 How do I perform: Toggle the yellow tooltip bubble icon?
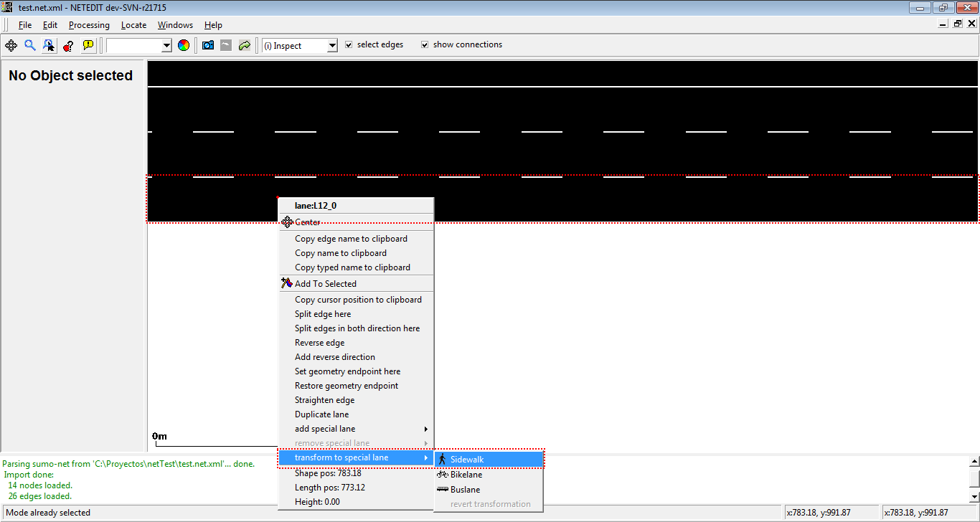coord(88,45)
